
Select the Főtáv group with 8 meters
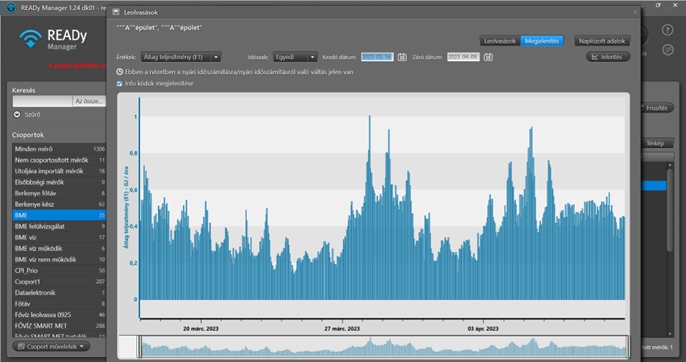[x=59, y=304]
